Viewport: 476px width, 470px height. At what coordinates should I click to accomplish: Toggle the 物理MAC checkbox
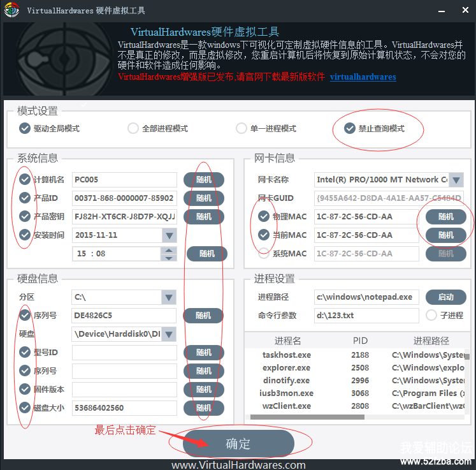click(264, 217)
